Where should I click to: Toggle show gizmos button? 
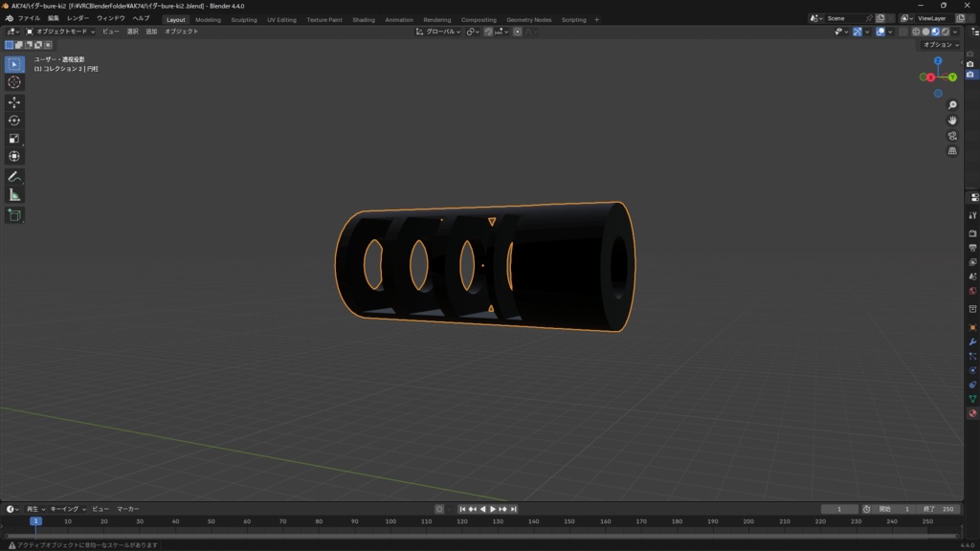click(857, 32)
